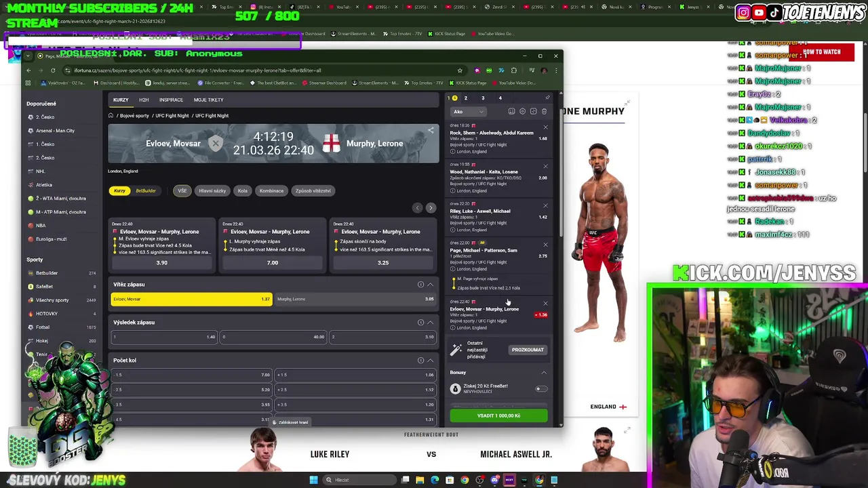Open Betbuilder sports category
The height and width of the screenshot is (488, 868).
pos(47,273)
